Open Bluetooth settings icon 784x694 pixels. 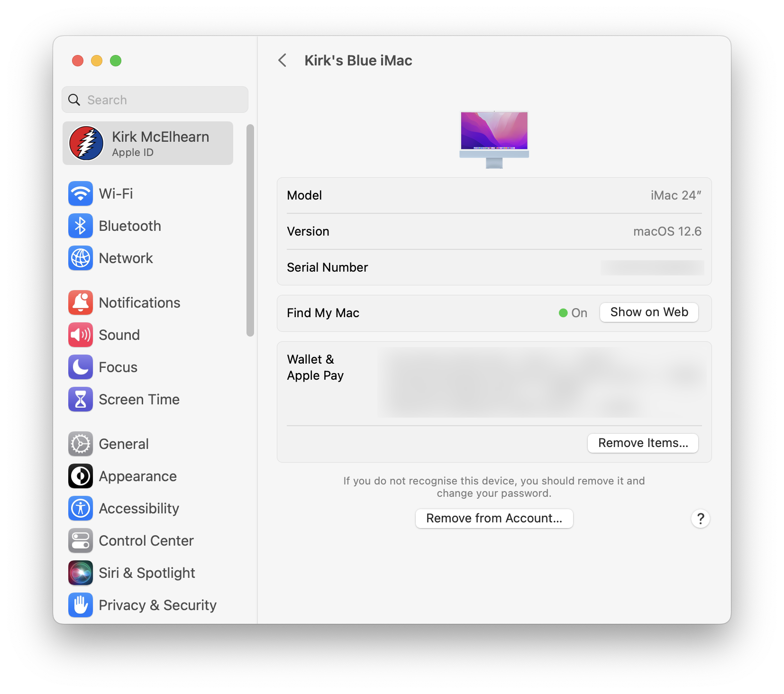tap(81, 226)
